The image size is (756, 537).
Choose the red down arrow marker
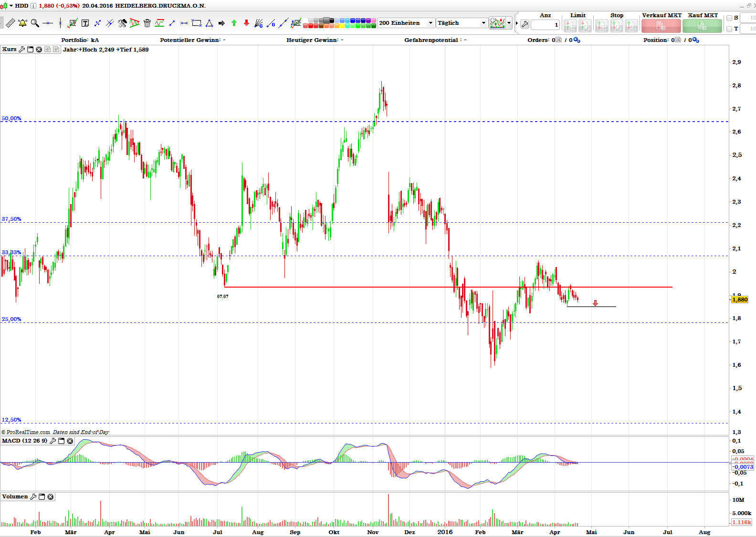click(x=246, y=23)
